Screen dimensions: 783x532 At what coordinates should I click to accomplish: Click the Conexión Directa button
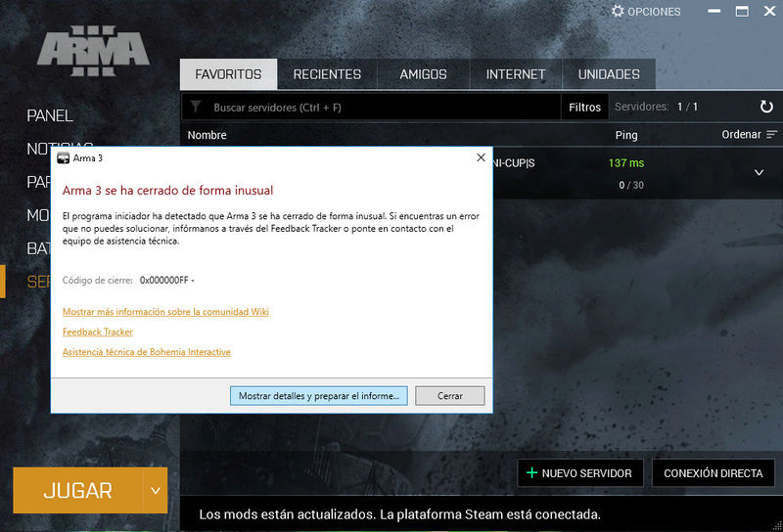pyautogui.click(x=714, y=473)
